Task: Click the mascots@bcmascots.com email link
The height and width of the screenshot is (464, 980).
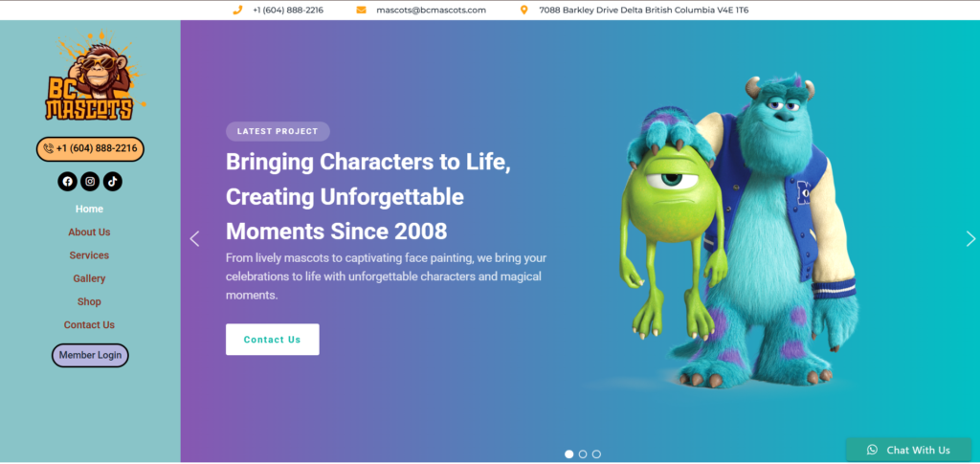Action: coord(432,10)
